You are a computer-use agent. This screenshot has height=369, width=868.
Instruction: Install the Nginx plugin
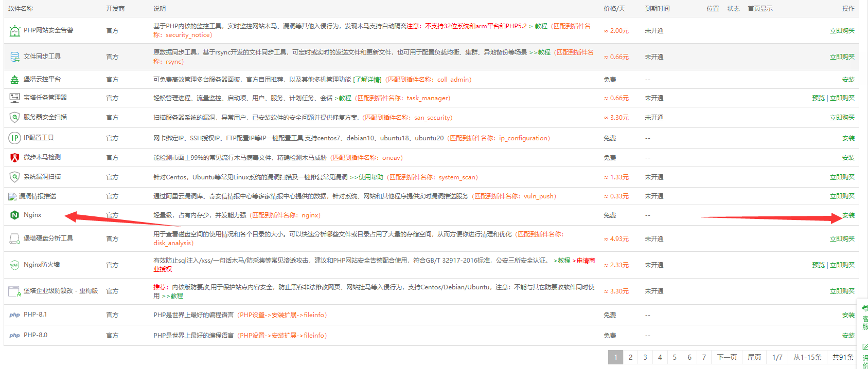pos(848,215)
